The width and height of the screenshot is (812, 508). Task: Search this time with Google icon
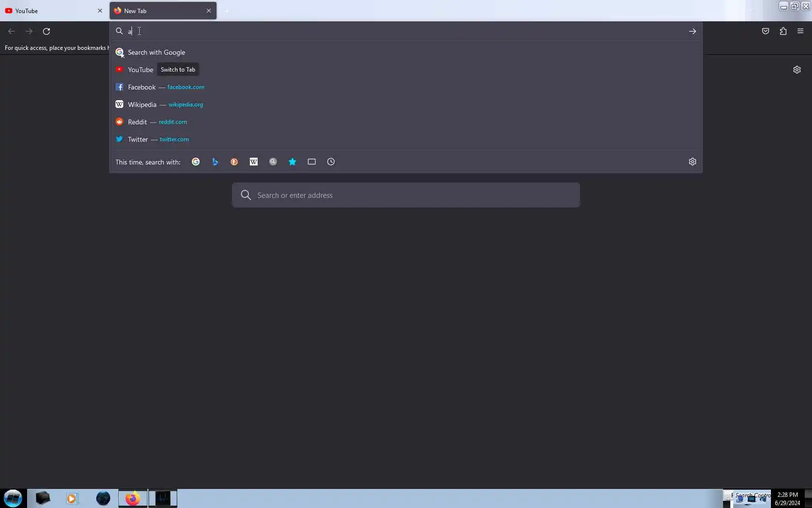[196, 162]
